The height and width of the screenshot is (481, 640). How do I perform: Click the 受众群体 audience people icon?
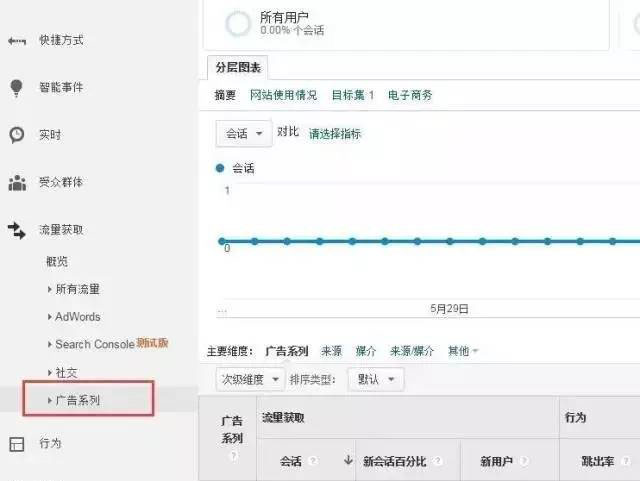(x=16, y=183)
